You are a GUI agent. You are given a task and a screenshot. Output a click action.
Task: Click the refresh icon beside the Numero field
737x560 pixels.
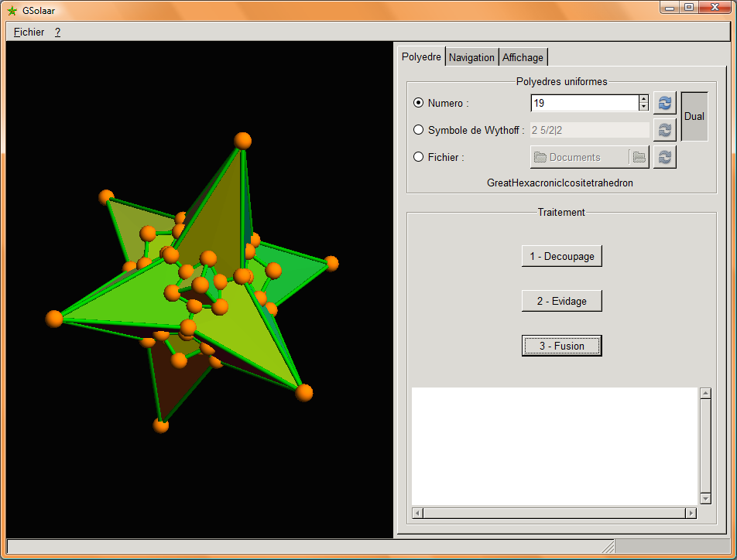[x=664, y=103]
